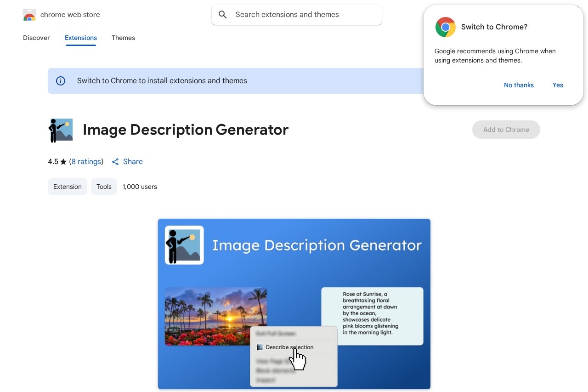The width and height of the screenshot is (588, 392).
Task: Click the Tools category chip
Action: pos(104,187)
